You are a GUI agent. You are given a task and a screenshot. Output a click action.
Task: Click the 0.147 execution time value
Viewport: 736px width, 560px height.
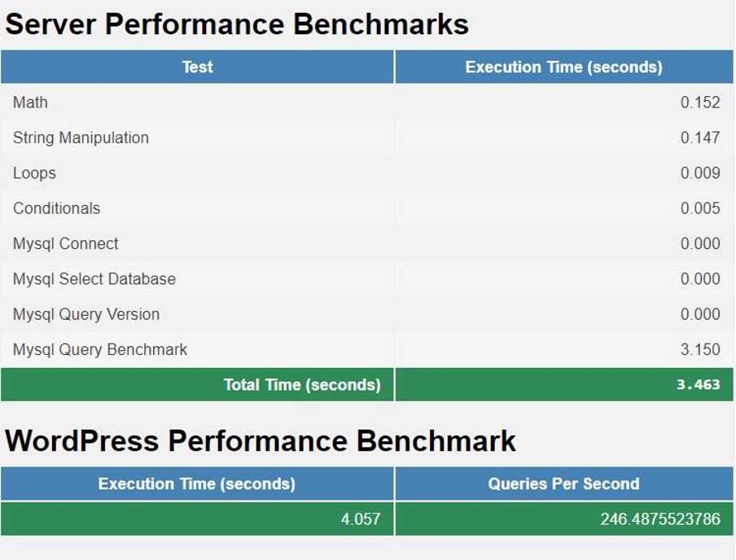[700, 138]
